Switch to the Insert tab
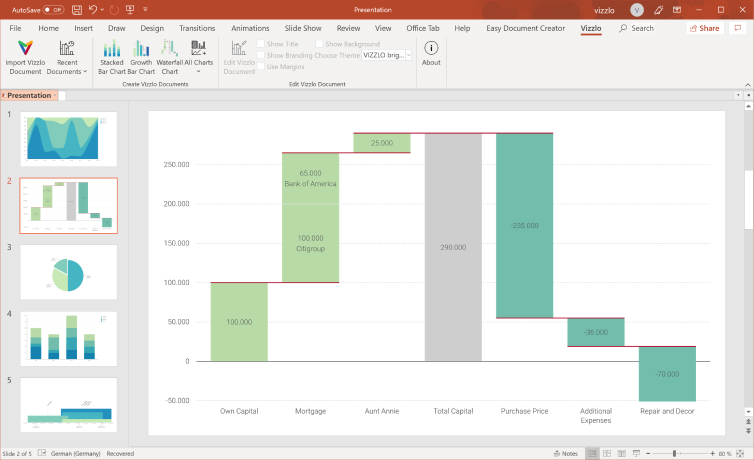The image size is (754, 460). (x=83, y=28)
